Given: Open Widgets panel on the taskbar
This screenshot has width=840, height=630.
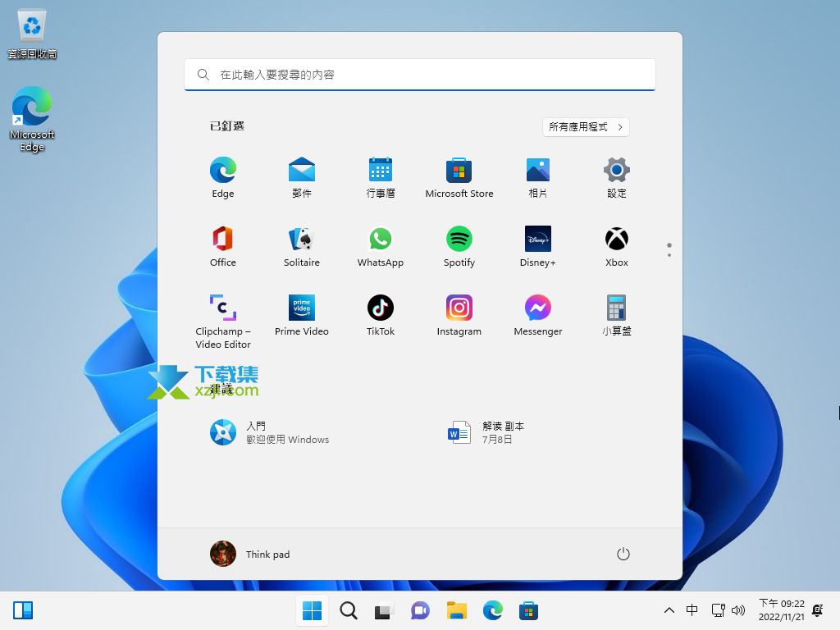Looking at the screenshot, I should pyautogui.click(x=23, y=610).
